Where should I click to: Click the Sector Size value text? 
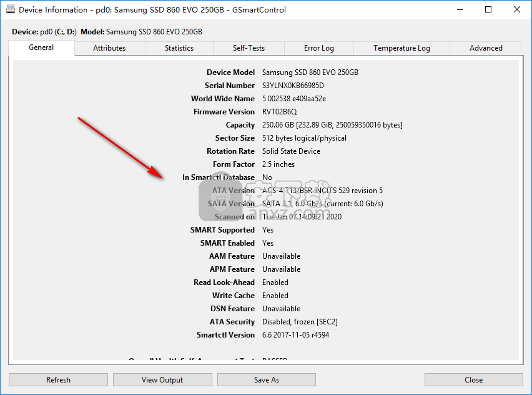pyautogui.click(x=304, y=138)
